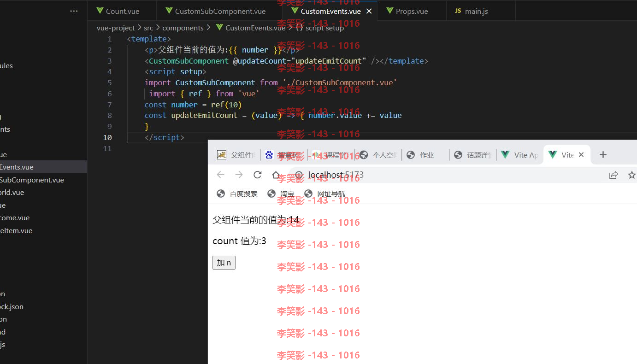Open More Actions ellipsis in explorer sidebar
The height and width of the screenshot is (364, 637).
pos(74,11)
